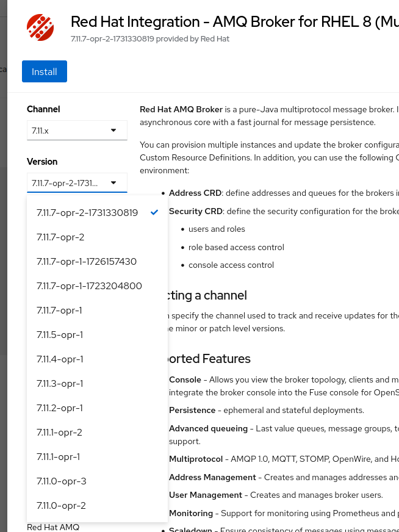Image resolution: width=399 pixels, height=532 pixels.
Task: Select version 7.11.0-opr-2
Action: tap(61, 506)
